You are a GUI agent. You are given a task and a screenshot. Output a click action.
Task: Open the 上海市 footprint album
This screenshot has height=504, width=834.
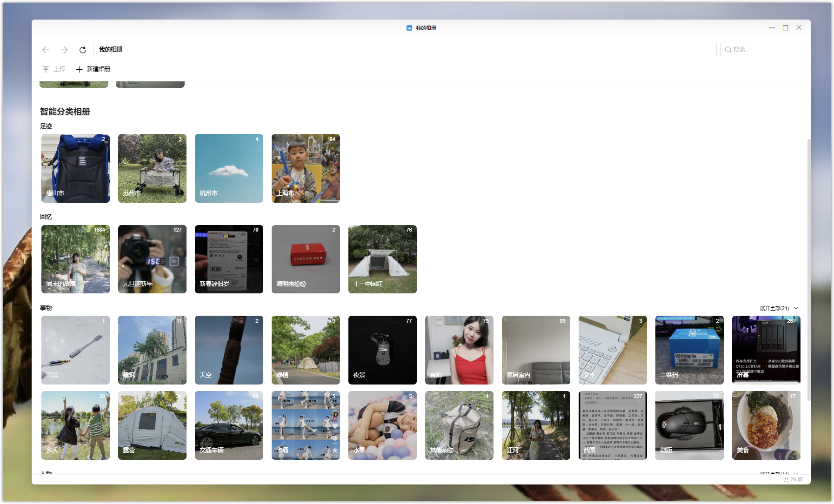(x=306, y=168)
